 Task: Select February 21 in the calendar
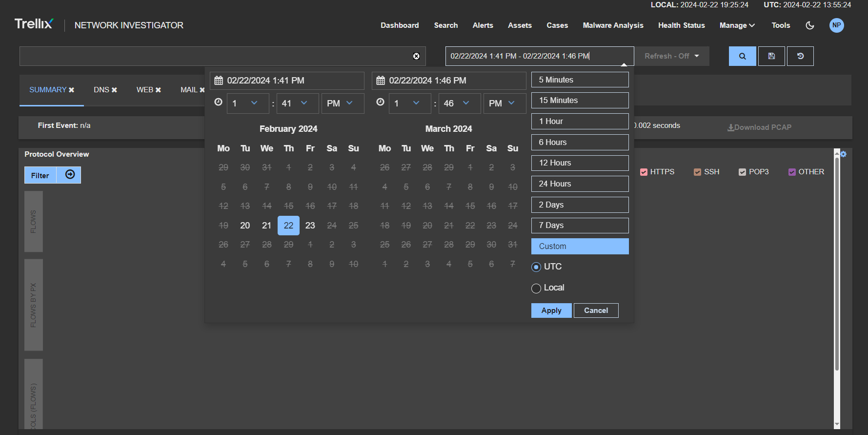pos(266,226)
